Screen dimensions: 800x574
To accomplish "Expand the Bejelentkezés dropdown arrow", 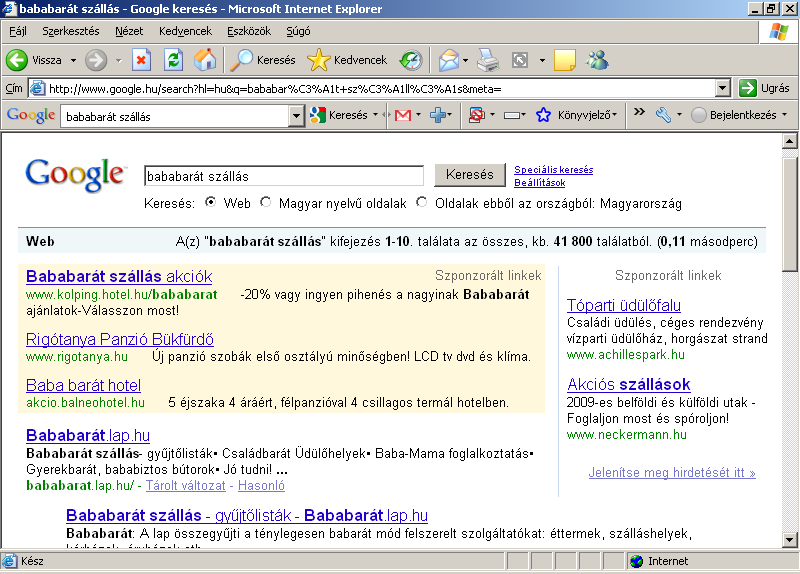I will [784, 115].
